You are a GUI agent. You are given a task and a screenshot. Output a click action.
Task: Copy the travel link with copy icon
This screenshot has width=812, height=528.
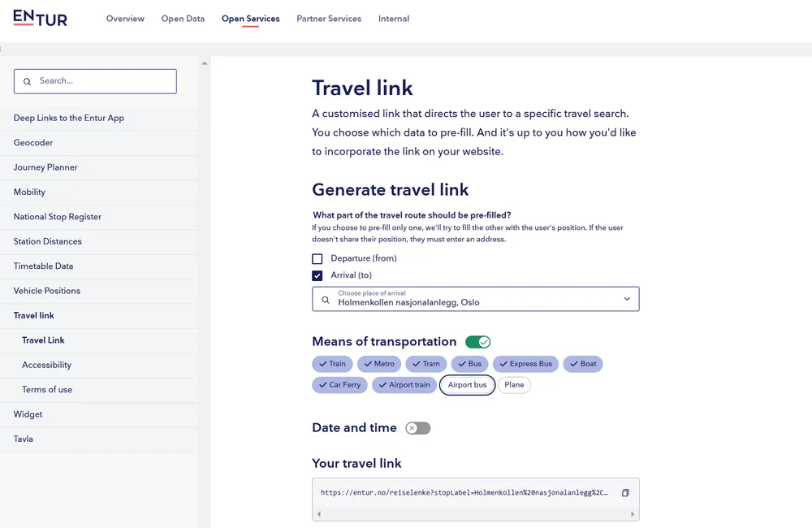tap(625, 493)
